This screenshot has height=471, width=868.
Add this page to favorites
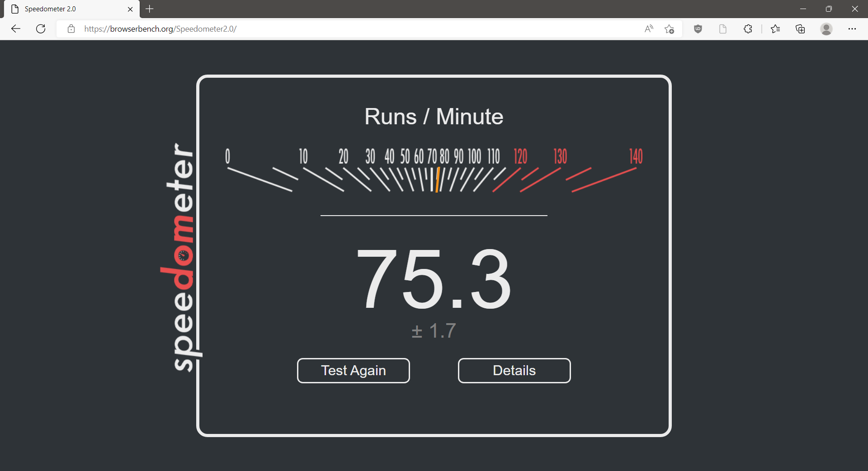point(670,29)
